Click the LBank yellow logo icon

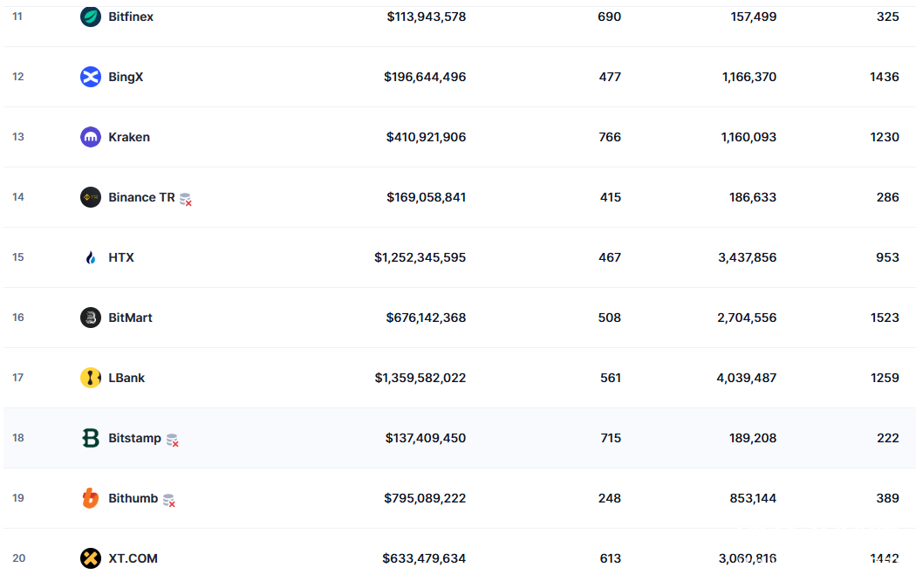coord(91,378)
